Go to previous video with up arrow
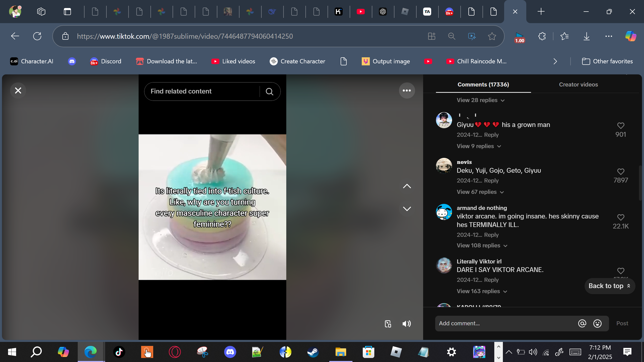Viewport: 644px width, 362px height. pyautogui.click(x=407, y=186)
